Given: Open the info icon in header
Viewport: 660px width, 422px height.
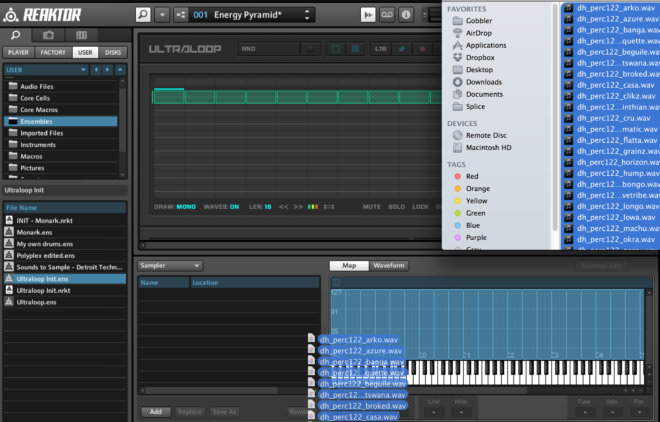Looking at the screenshot, I should point(406,15).
